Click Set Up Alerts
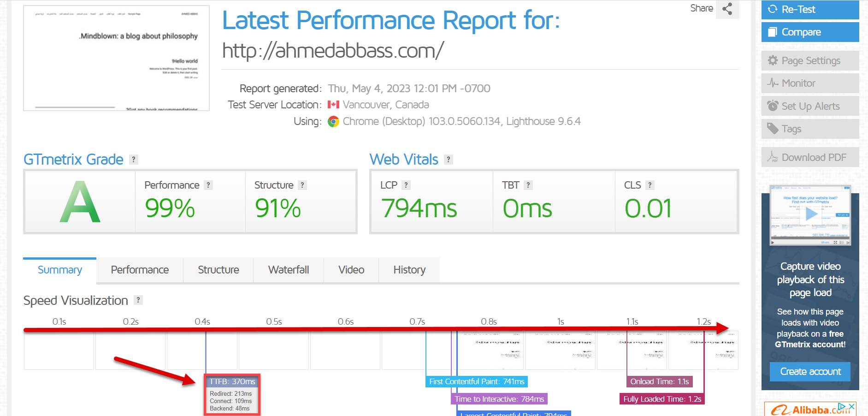The width and height of the screenshot is (868, 416). point(810,106)
